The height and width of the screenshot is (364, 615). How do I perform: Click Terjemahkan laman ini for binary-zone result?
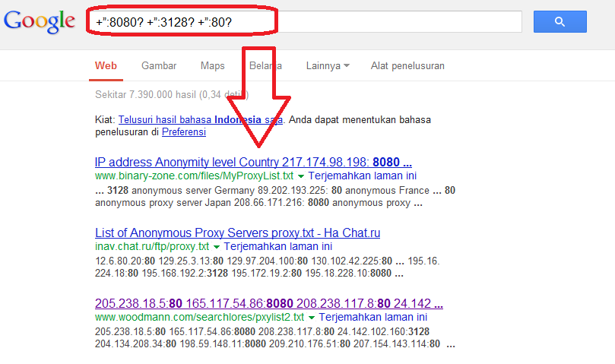[363, 176]
